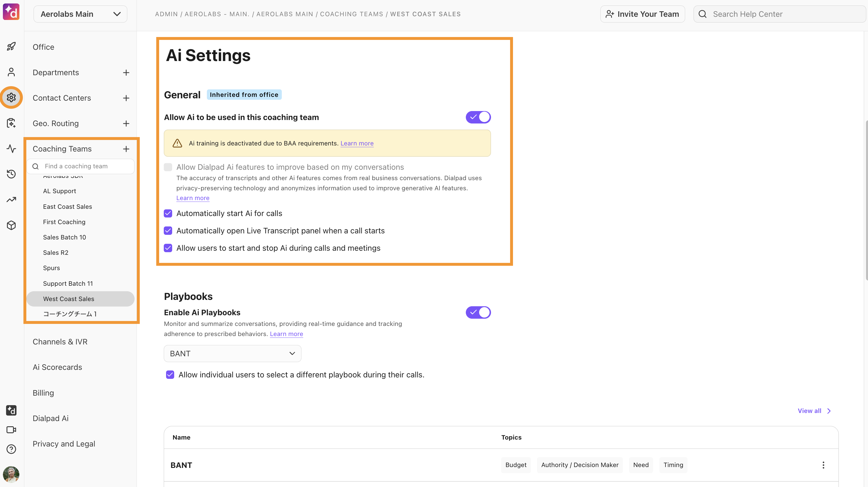The height and width of the screenshot is (487, 868).
Task: Click Learn more link under Enable Ai Playbooks
Action: tap(286, 334)
